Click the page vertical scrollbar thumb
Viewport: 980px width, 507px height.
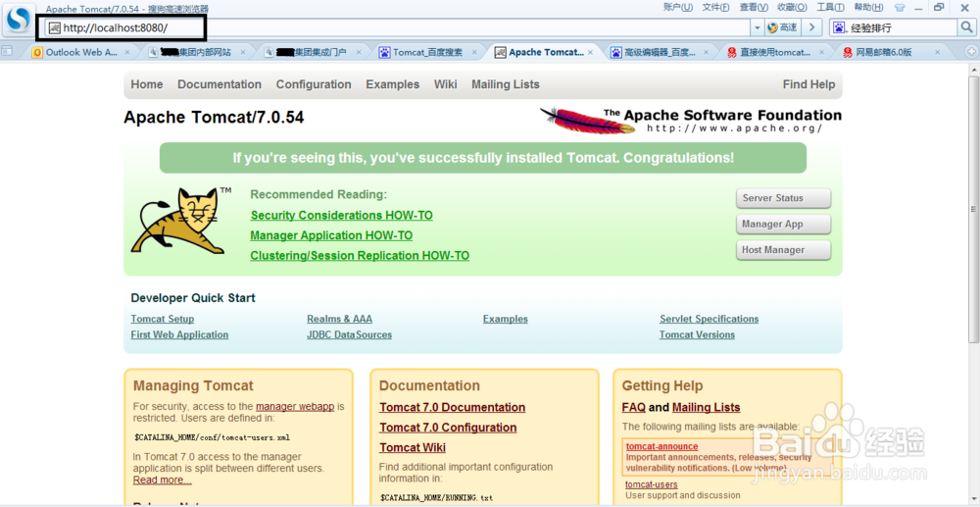point(974,209)
